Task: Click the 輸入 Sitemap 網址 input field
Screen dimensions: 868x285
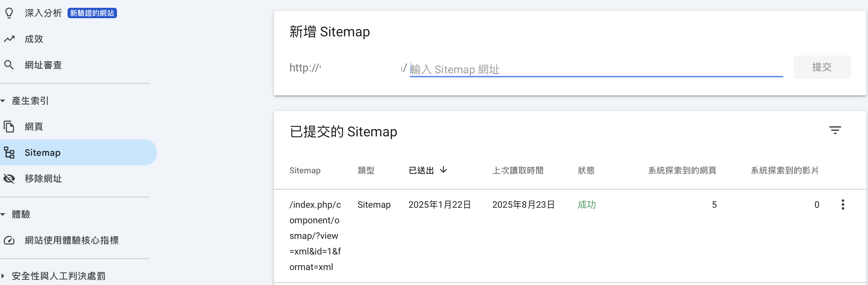Action: pyautogui.click(x=595, y=69)
